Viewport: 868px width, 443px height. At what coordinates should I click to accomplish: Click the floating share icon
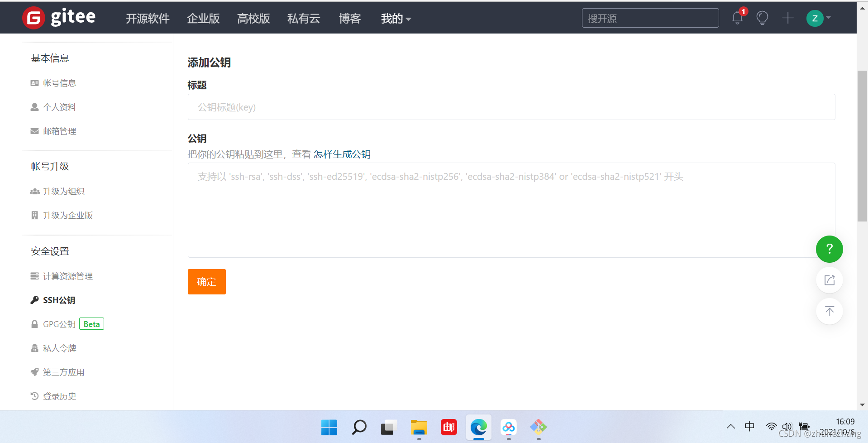click(x=829, y=280)
